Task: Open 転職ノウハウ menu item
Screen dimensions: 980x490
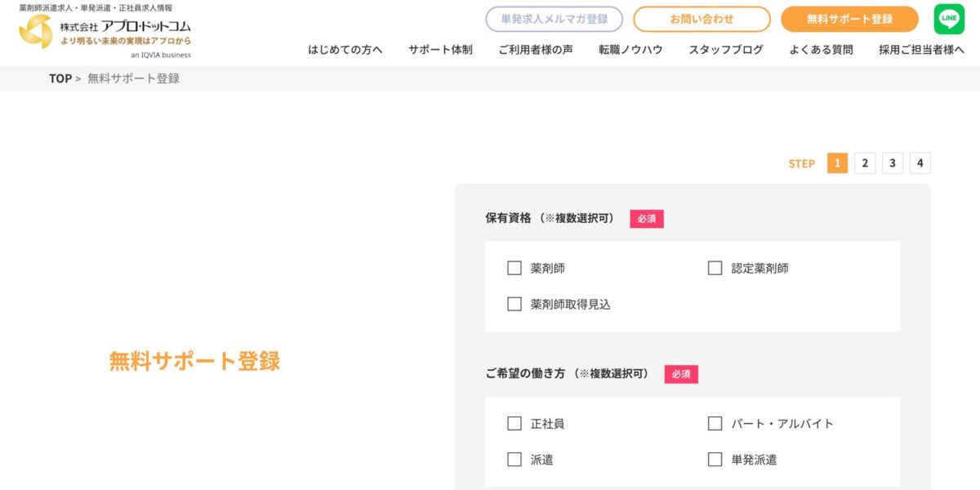Action: (x=630, y=50)
